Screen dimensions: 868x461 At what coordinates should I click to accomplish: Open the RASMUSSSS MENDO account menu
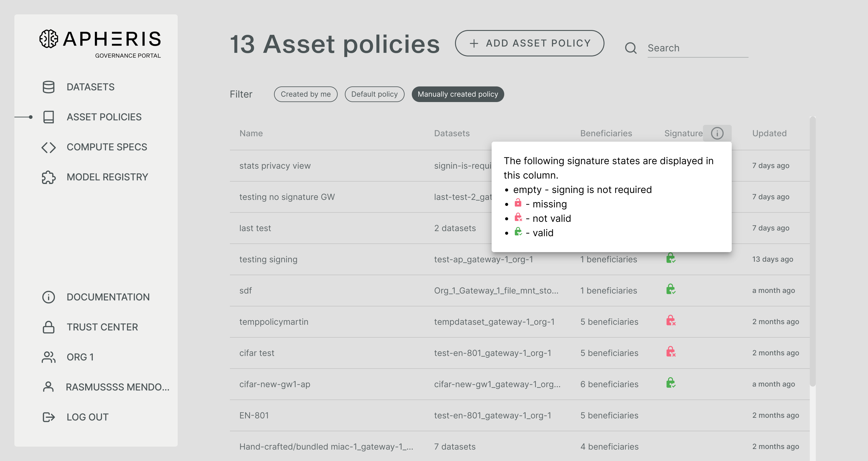click(118, 387)
